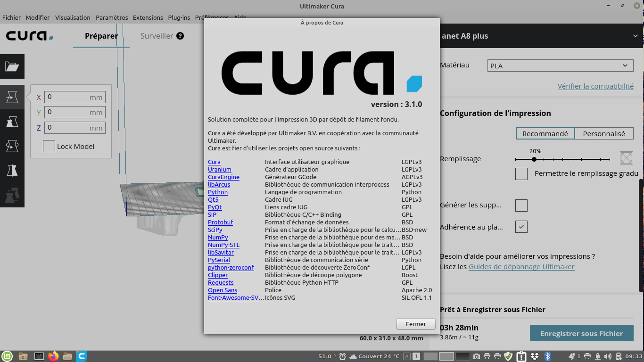Open the Modifier menu
This screenshot has height=362, width=644.
click(x=38, y=17)
